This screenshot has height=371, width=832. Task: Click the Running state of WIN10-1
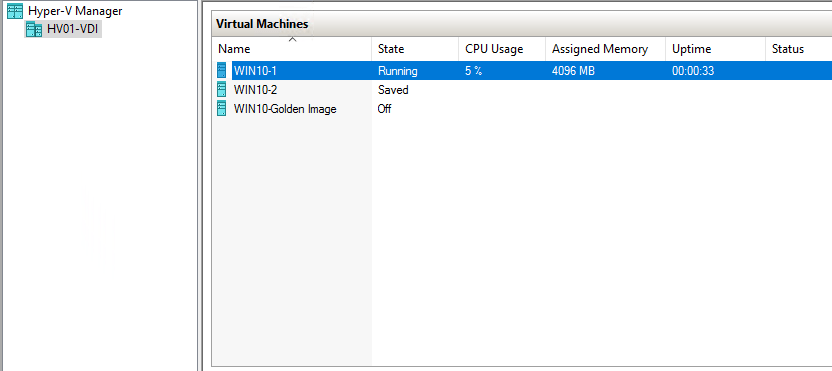click(x=397, y=71)
